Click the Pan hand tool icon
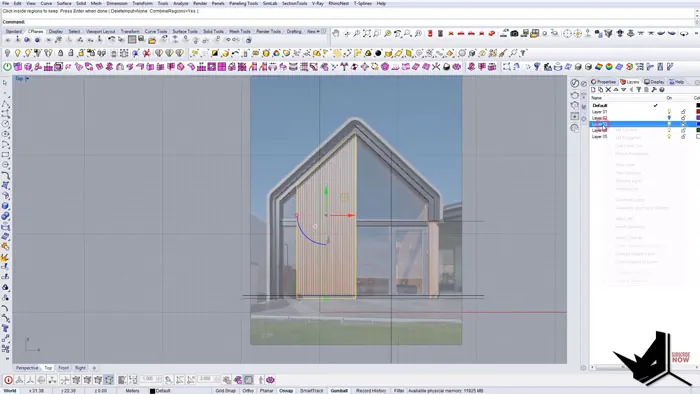This screenshot has width=700, height=394. pyautogui.click(x=336, y=33)
